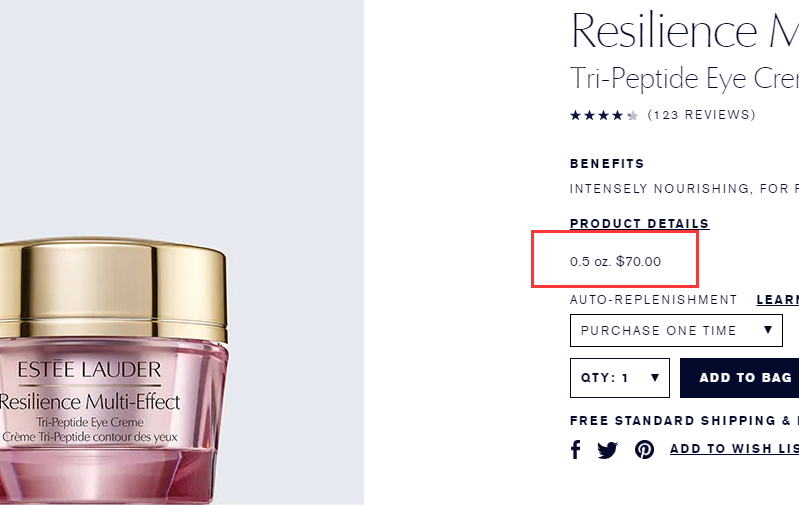Click the quantity dropdown arrow
Screen dimensions: 799x505
tap(655, 378)
